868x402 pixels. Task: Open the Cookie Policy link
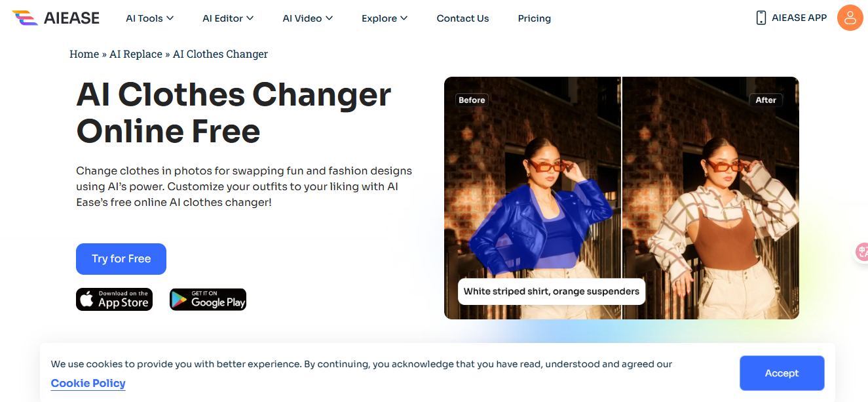coord(88,384)
